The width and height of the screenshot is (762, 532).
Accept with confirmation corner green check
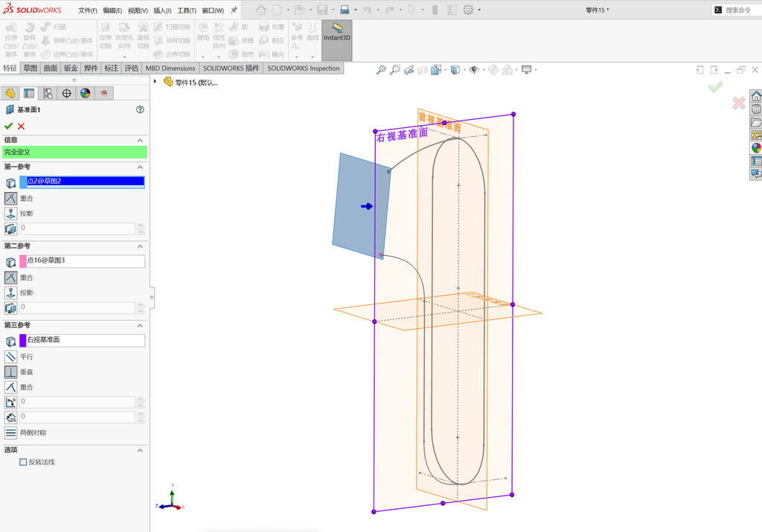point(715,87)
